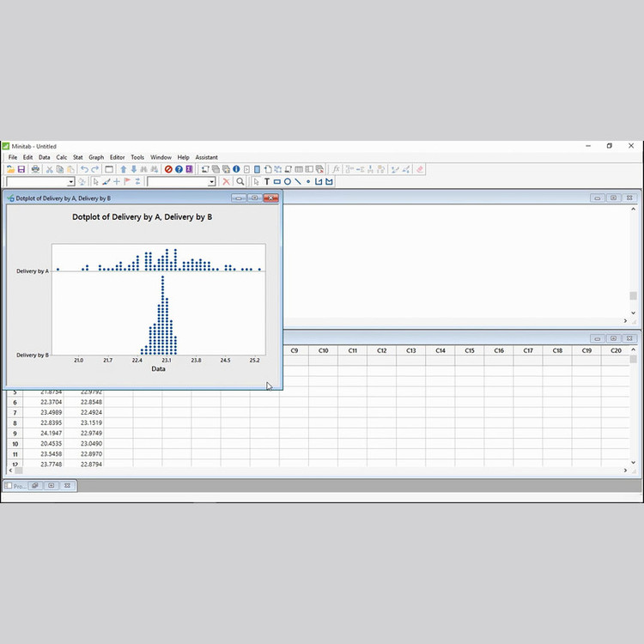Expand the first graph toolbar combo box
Screen dimensions: 644x644
click(x=70, y=182)
